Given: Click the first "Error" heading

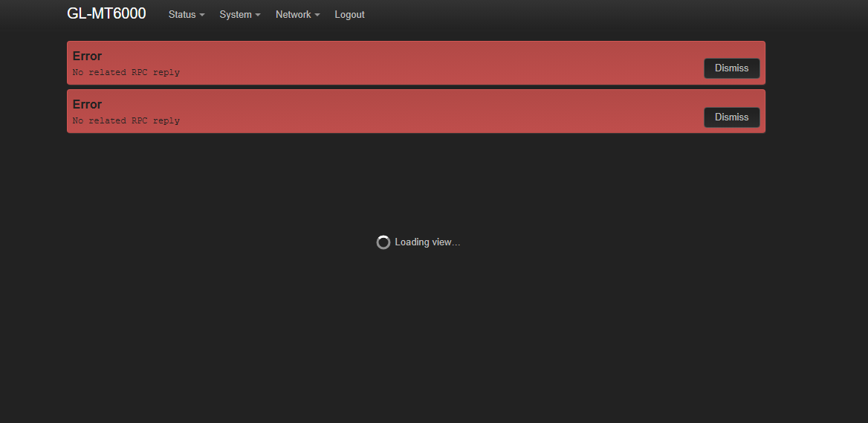Looking at the screenshot, I should tap(87, 56).
